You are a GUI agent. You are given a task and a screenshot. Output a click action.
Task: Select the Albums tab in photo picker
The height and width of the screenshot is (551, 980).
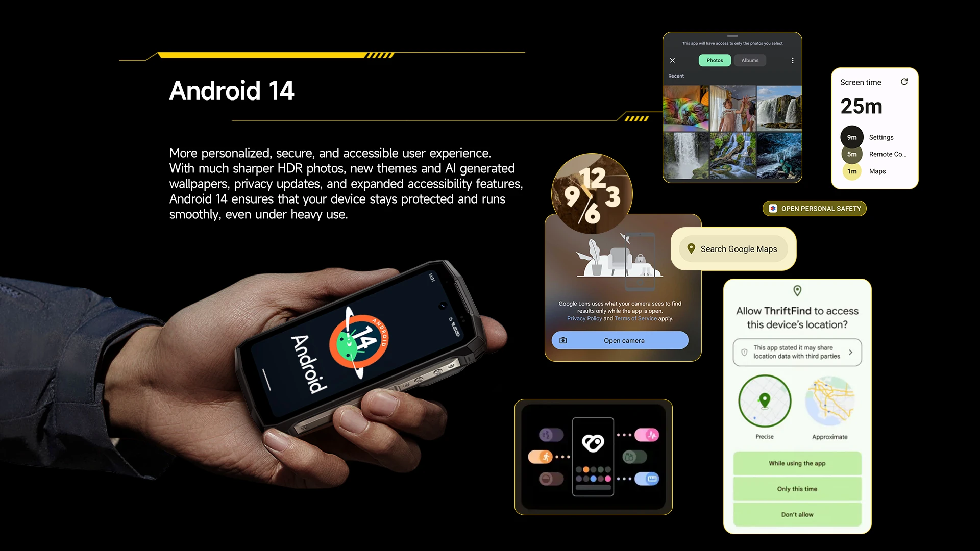click(x=749, y=60)
